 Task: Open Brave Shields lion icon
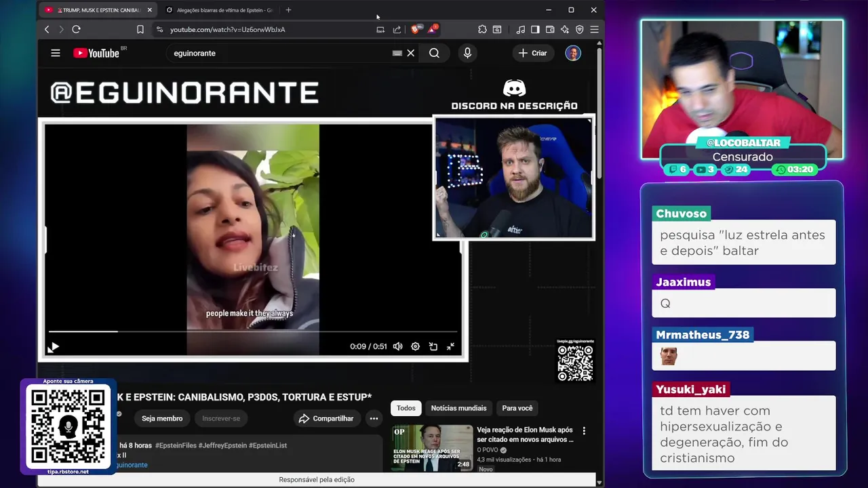[415, 29]
